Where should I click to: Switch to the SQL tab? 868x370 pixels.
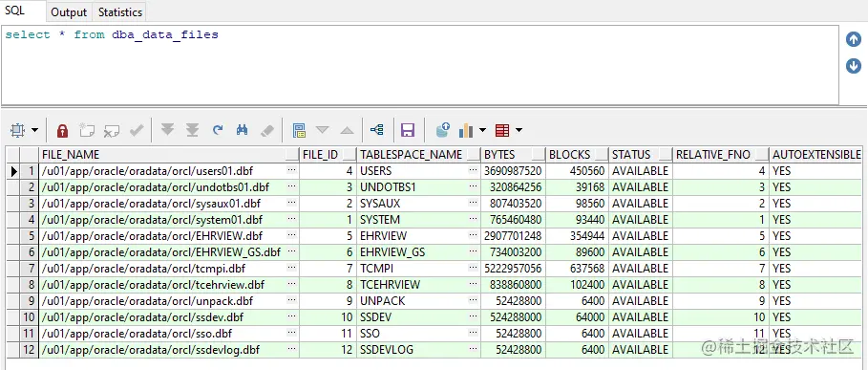(x=15, y=11)
